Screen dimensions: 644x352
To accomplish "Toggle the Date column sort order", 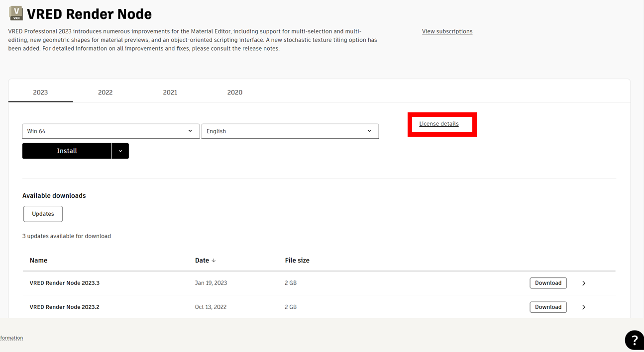I will coord(205,260).
